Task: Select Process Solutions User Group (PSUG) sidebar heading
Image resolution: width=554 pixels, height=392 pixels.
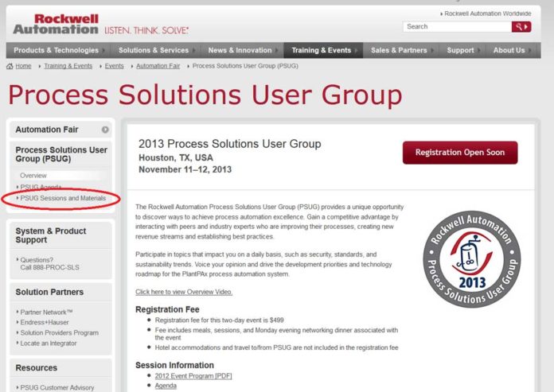Action: [x=61, y=154]
